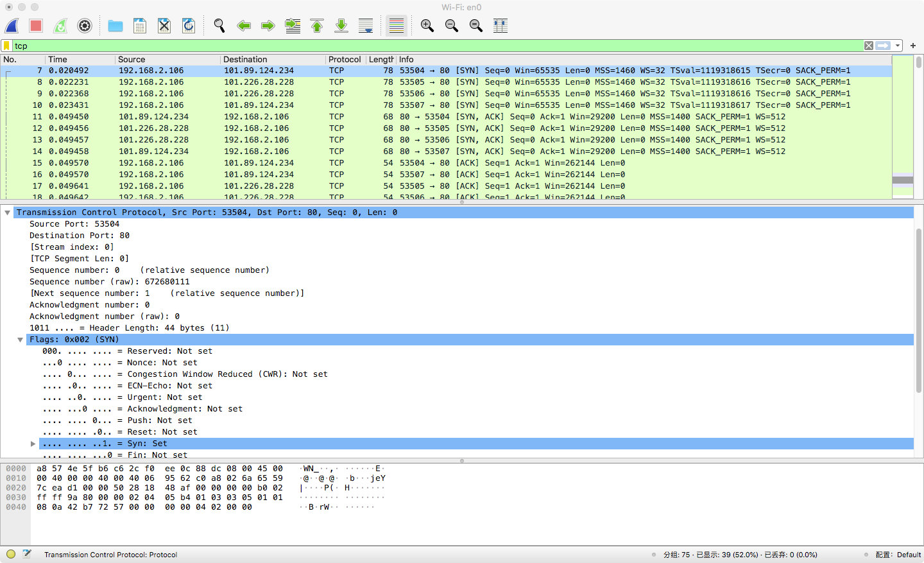Sort packets by Source column
The image size is (924, 563).
click(x=168, y=59)
